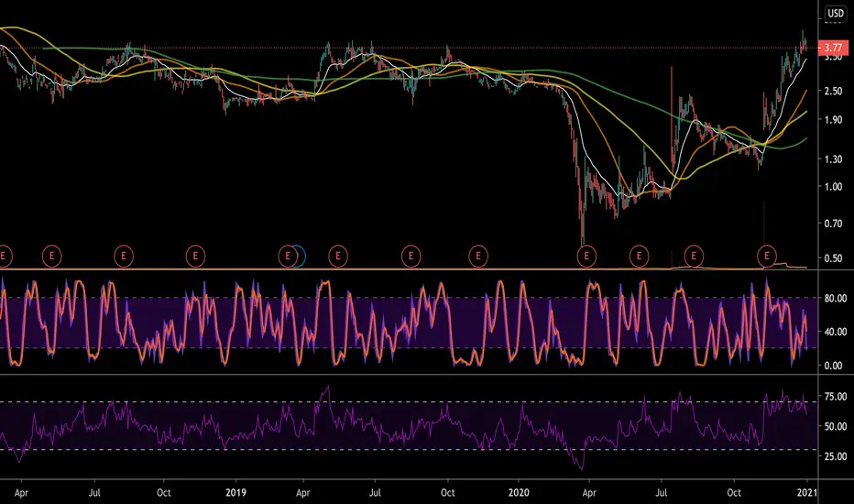Open the November 2020 earnings marker
Viewport: 854px width, 504px height.
pos(767,256)
